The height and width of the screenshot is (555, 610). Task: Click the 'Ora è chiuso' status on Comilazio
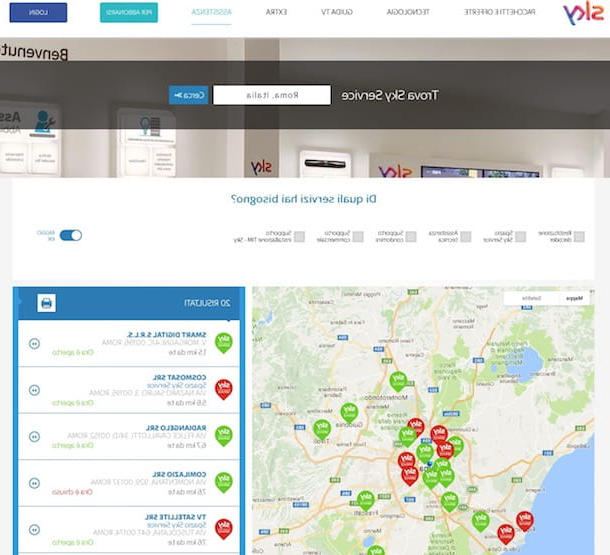72,492
